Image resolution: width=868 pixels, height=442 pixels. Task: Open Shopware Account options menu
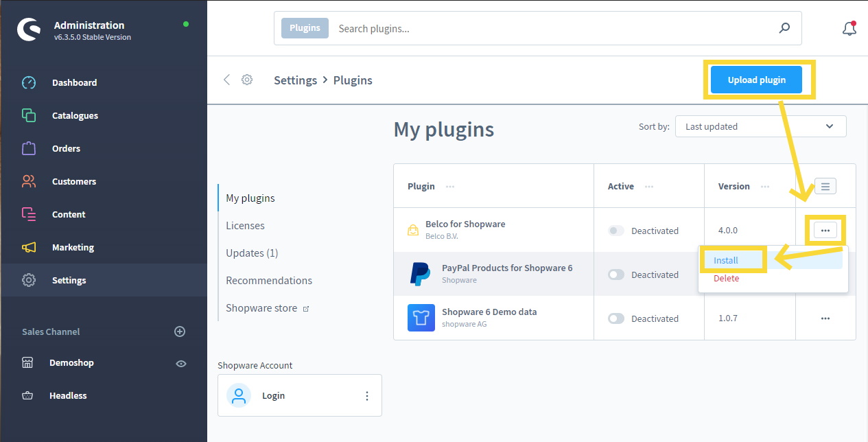367,396
